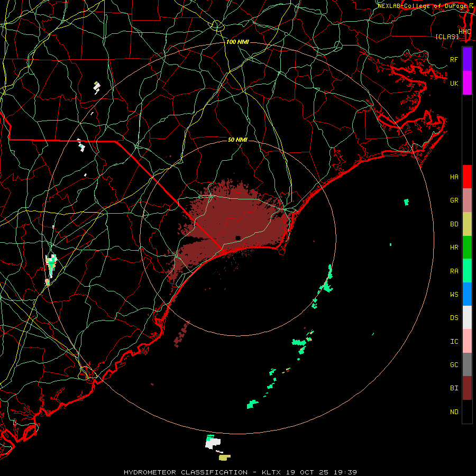476x476 pixels.
Task: Select the "IC" legend label
Action: (x=454, y=342)
